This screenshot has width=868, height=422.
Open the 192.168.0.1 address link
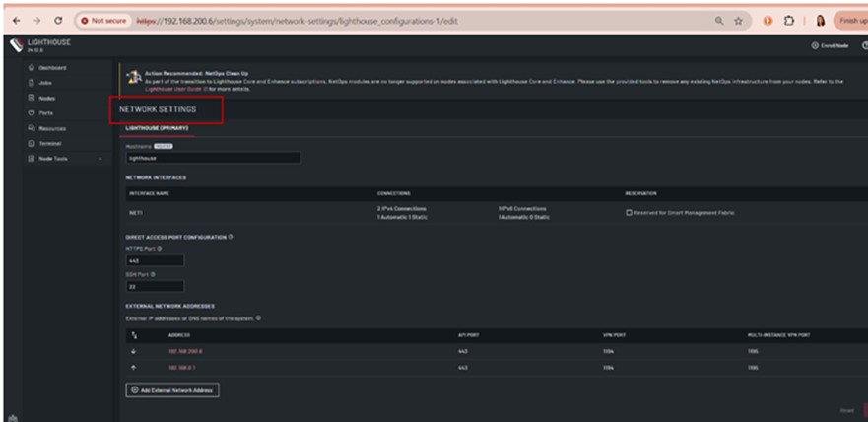183,368
